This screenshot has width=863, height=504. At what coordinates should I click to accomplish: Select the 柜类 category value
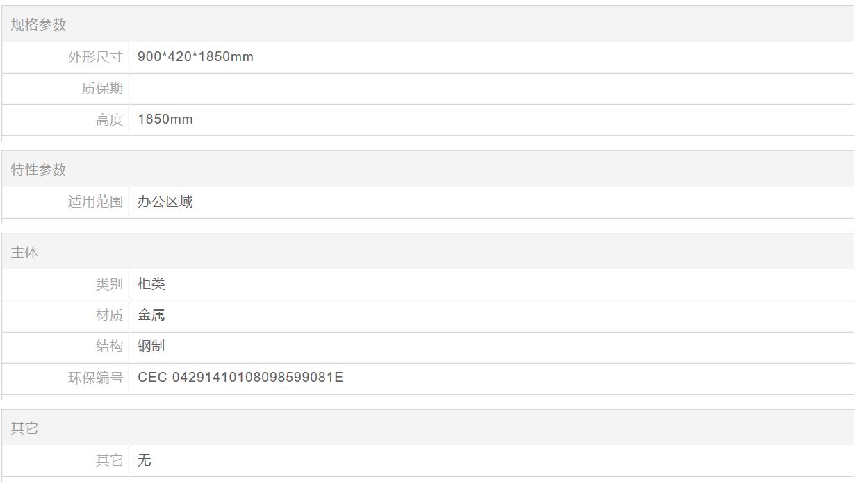[151, 284]
